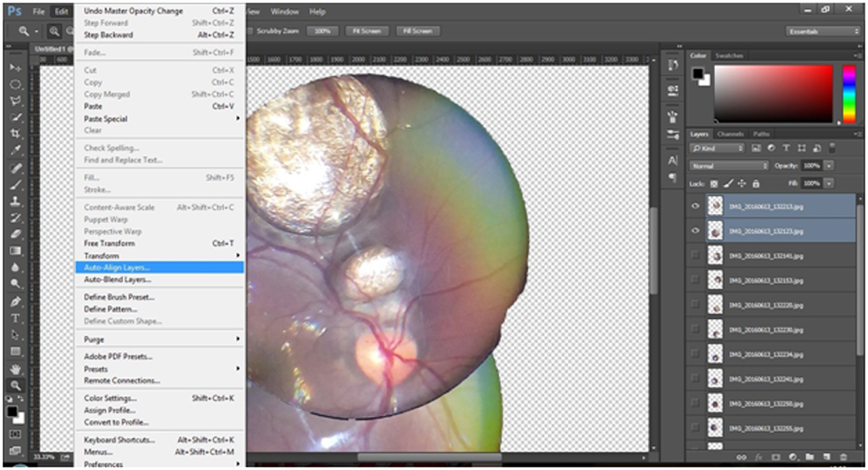Open the Normal blend mode dropdown

(x=730, y=166)
